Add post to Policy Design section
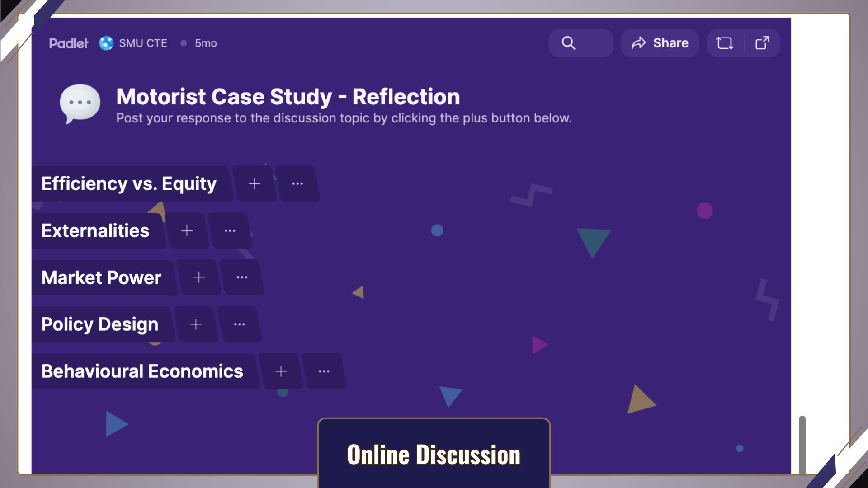The image size is (868, 488). click(196, 324)
